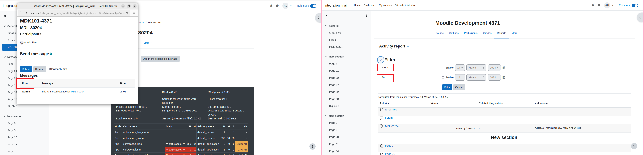Collapse General section in right course index

pos(326,26)
